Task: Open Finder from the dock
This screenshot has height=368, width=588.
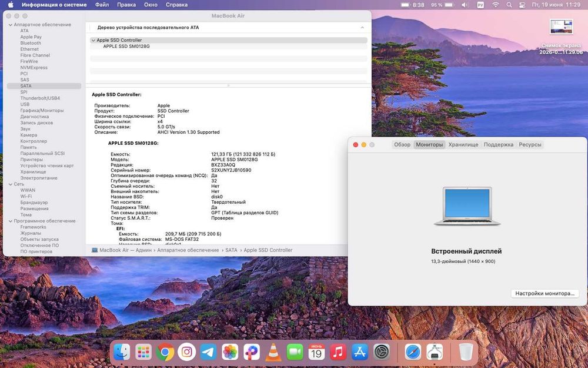Action: [122, 352]
